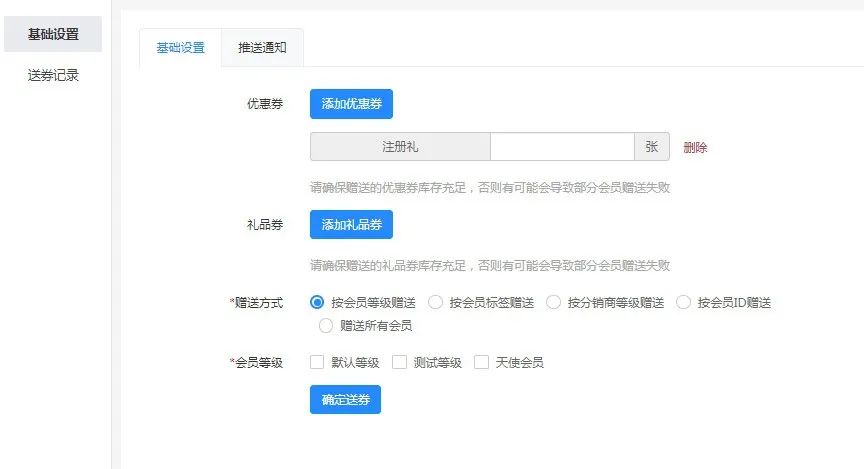Delete the 注册礼 coupon via 删除
The image size is (864, 469).
click(695, 147)
